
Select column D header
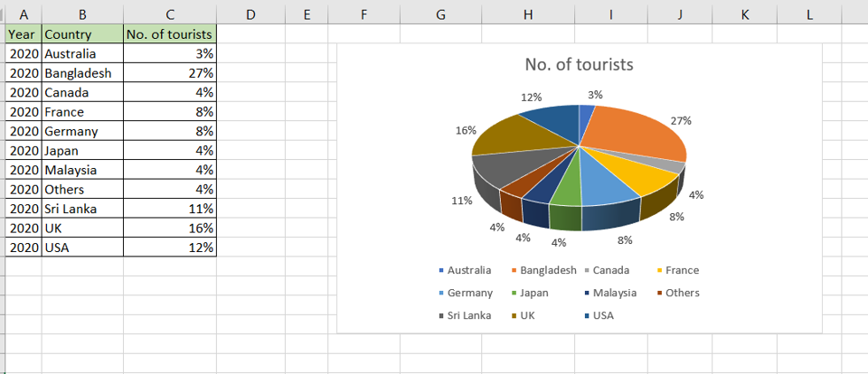250,15
